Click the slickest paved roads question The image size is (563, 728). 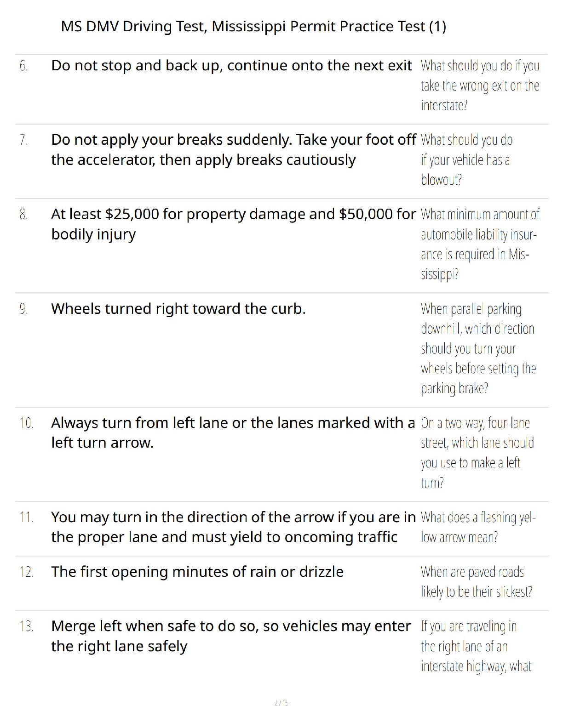(476, 582)
